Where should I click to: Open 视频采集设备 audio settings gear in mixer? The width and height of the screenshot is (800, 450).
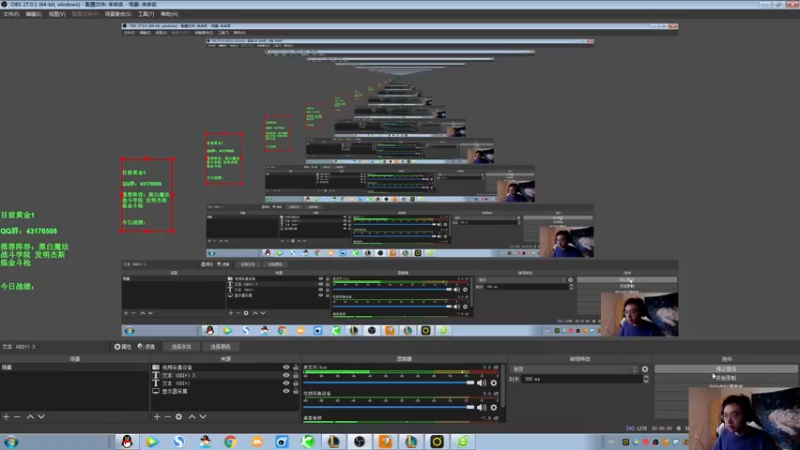coord(493,407)
